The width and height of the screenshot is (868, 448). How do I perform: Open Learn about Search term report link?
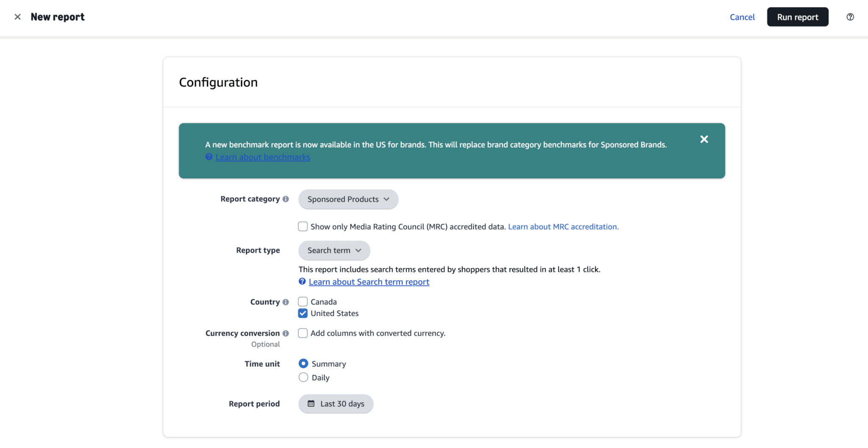(x=369, y=282)
